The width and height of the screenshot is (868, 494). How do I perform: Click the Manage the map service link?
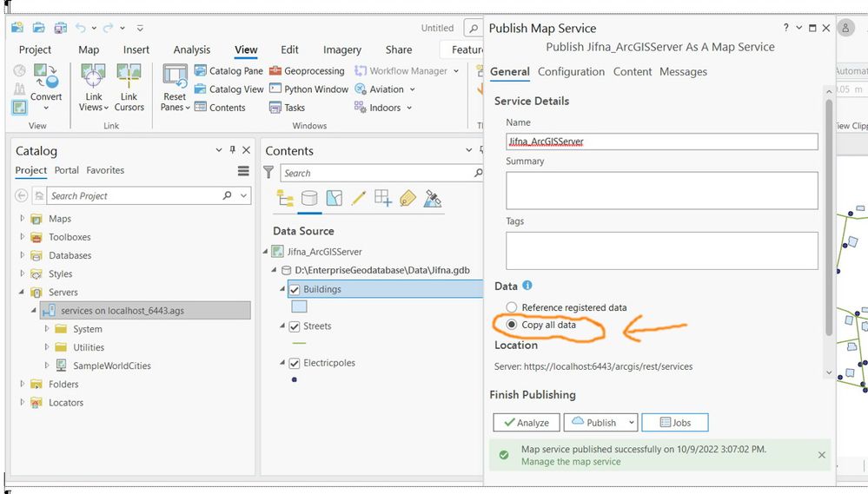pos(571,462)
